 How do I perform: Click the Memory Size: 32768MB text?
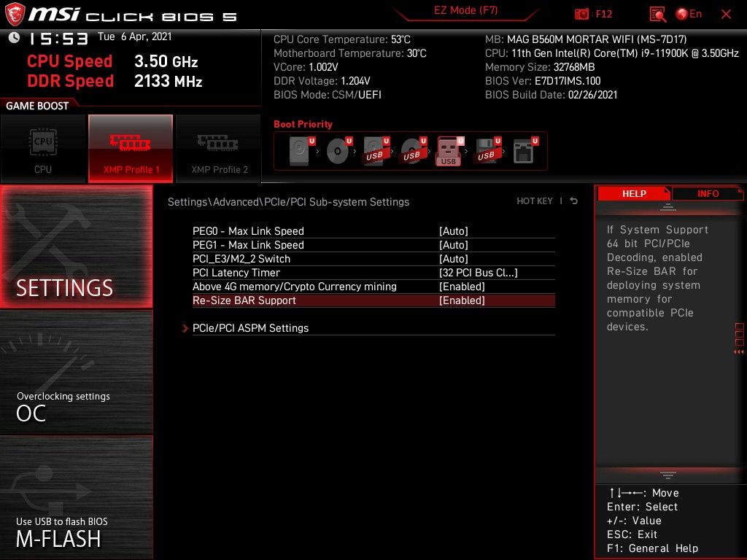coord(540,67)
